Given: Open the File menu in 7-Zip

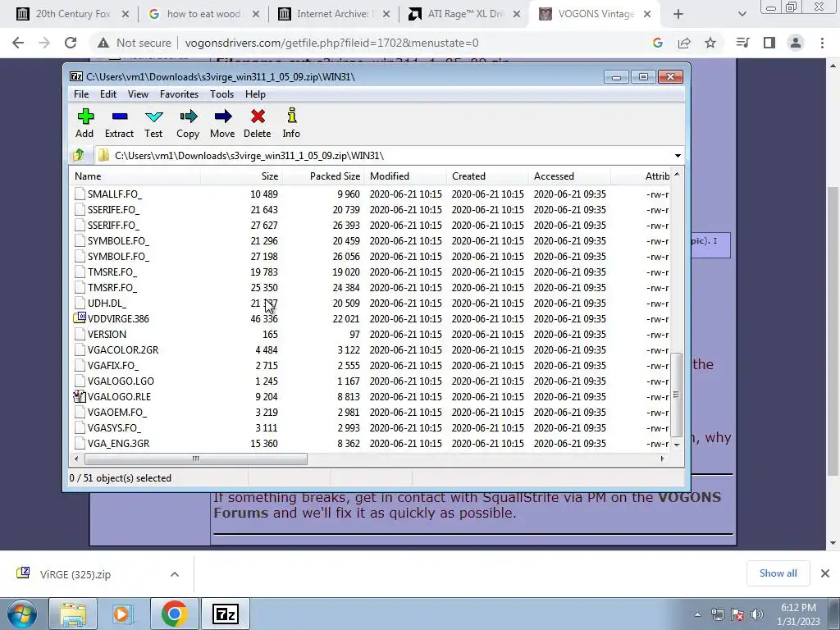Looking at the screenshot, I should pyautogui.click(x=81, y=94).
